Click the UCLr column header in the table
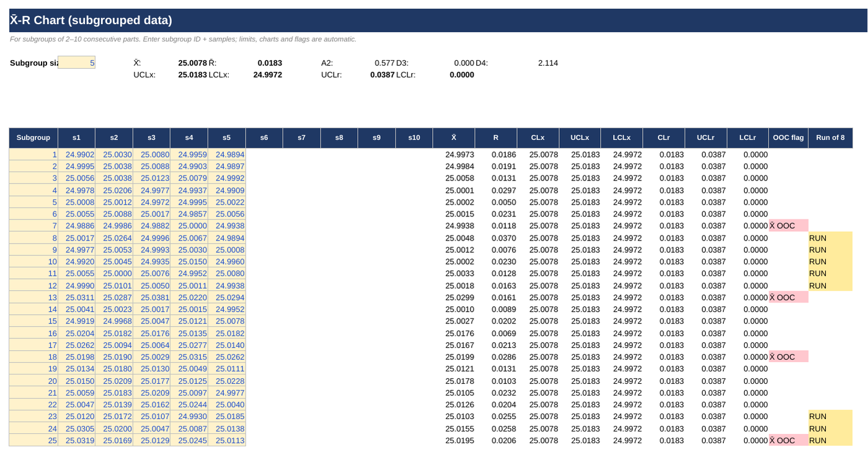 coord(706,138)
